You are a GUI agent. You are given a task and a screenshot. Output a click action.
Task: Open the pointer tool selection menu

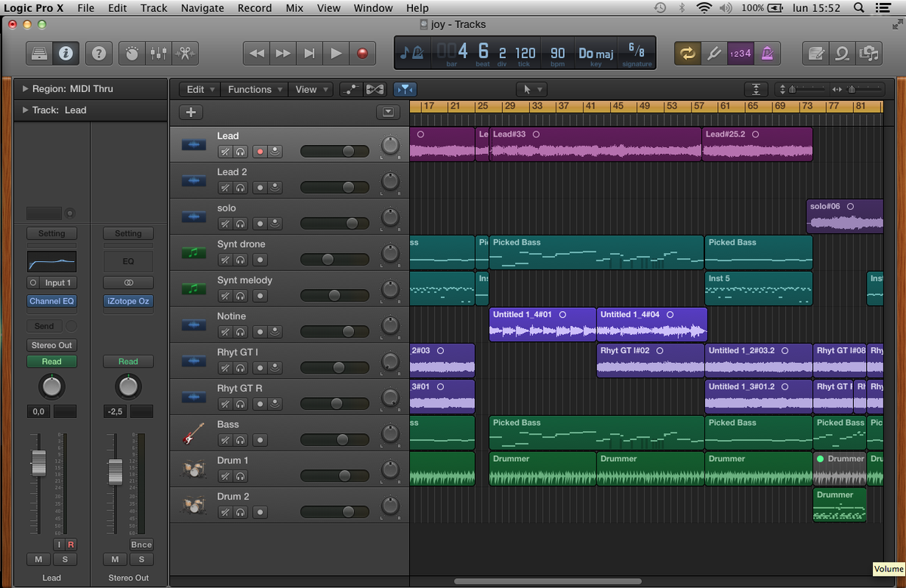[532, 89]
